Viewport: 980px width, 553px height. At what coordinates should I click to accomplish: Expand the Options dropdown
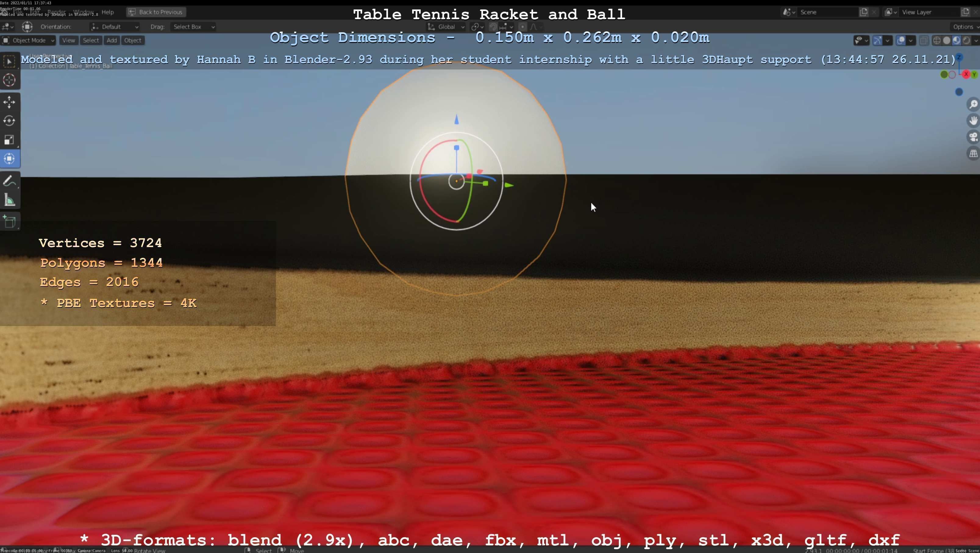pos(965,27)
